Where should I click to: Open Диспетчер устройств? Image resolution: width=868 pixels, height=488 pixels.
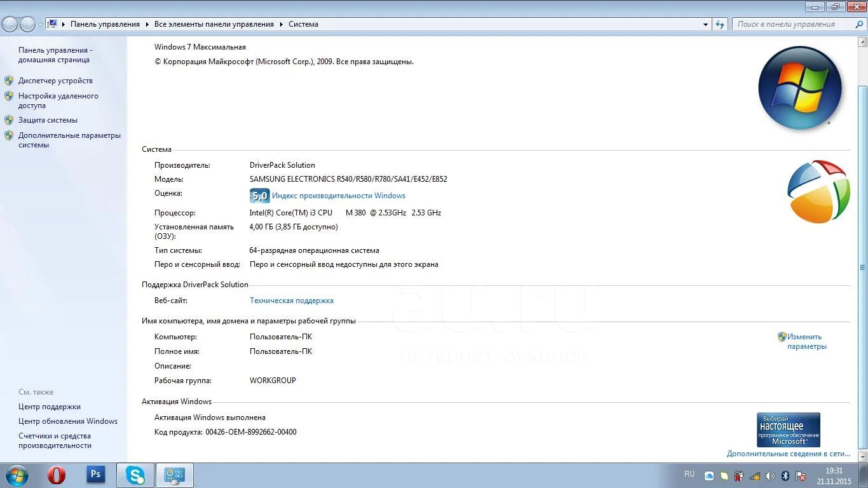(55, 81)
